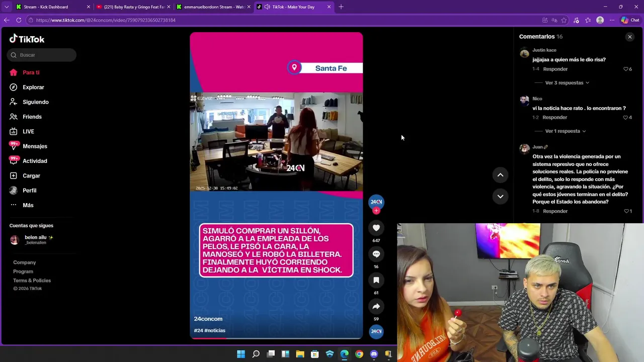The height and width of the screenshot is (362, 644).
Task: Click the browser back arrow
Action: 7,20
